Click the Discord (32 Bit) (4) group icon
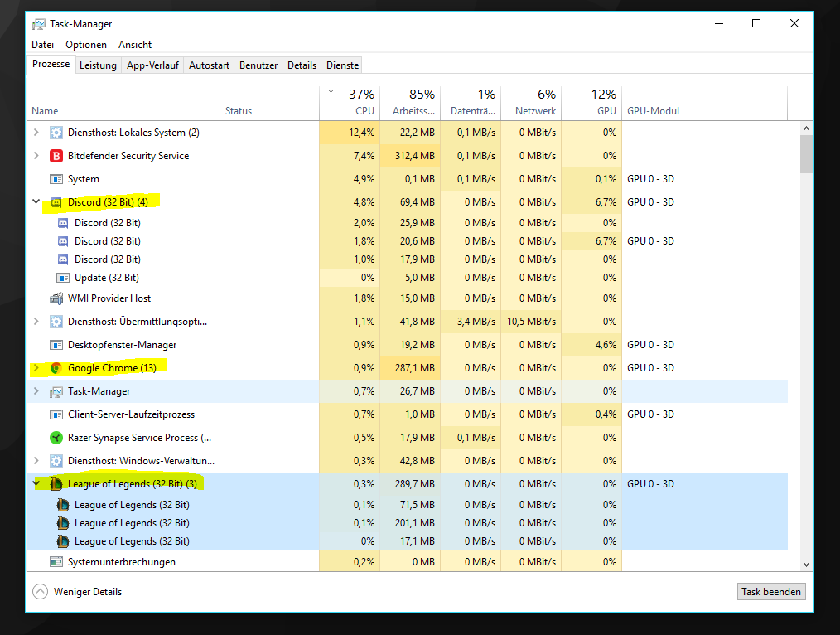The width and height of the screenshot is (840, 635). click(x=56, y=202)
